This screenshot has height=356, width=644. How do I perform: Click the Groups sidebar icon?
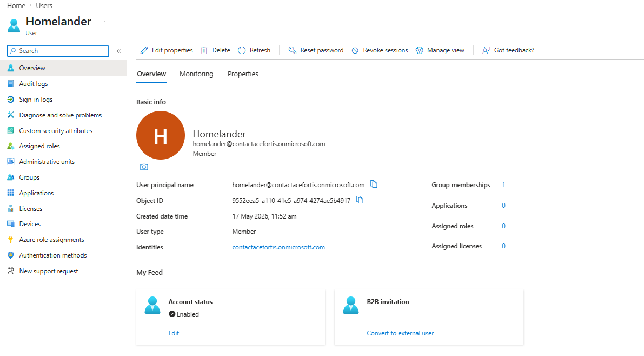pos(11,177)
